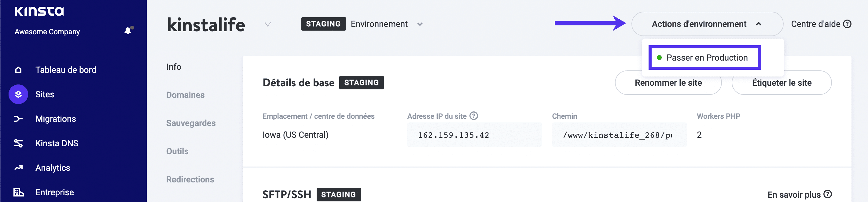Click the Kinsta DNS icon

point(18,143)
